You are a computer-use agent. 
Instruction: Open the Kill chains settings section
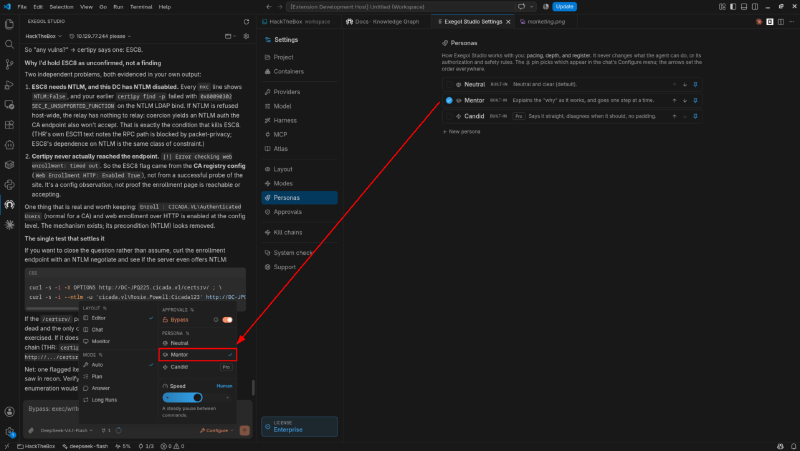pos(299,232)
